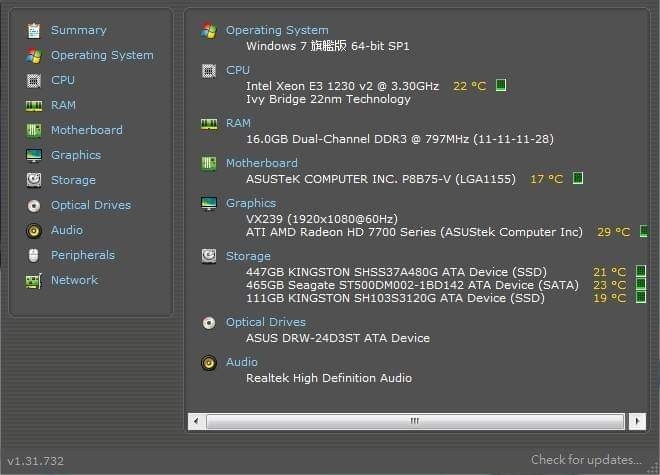
Task: Click the version number v1.31.732
Action: point(36,461)
